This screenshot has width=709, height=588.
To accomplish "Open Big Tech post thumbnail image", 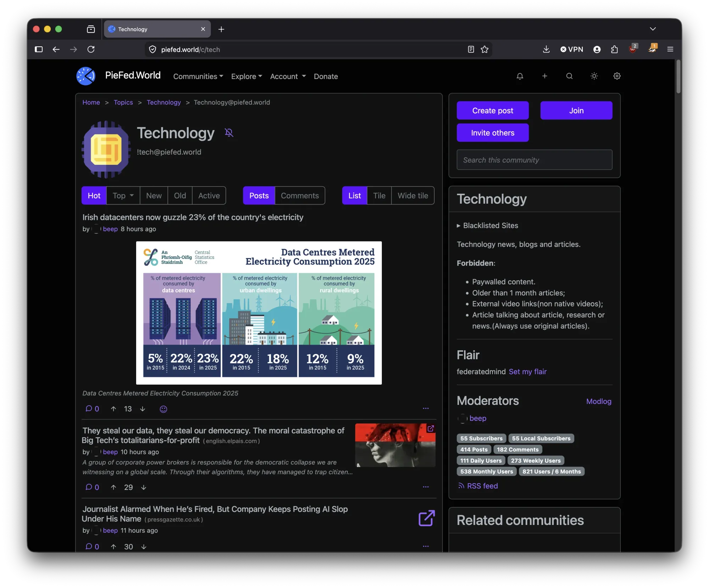I will click(x=395, y=445).
